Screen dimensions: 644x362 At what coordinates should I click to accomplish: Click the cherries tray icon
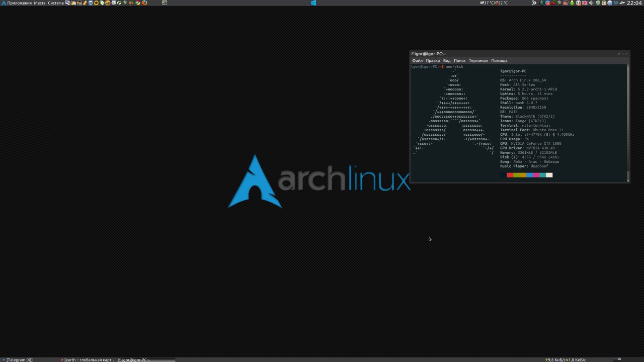[x=553, y=3]
